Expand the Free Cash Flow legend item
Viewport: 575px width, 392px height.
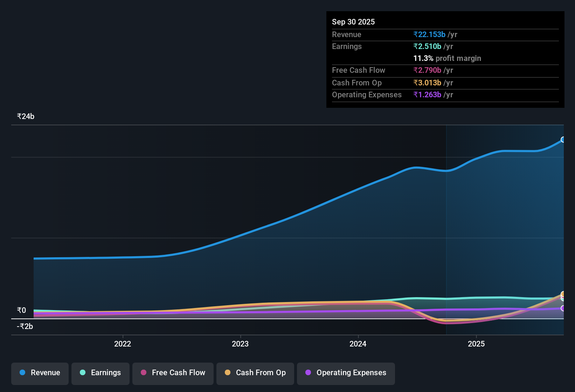pos(173,373)
